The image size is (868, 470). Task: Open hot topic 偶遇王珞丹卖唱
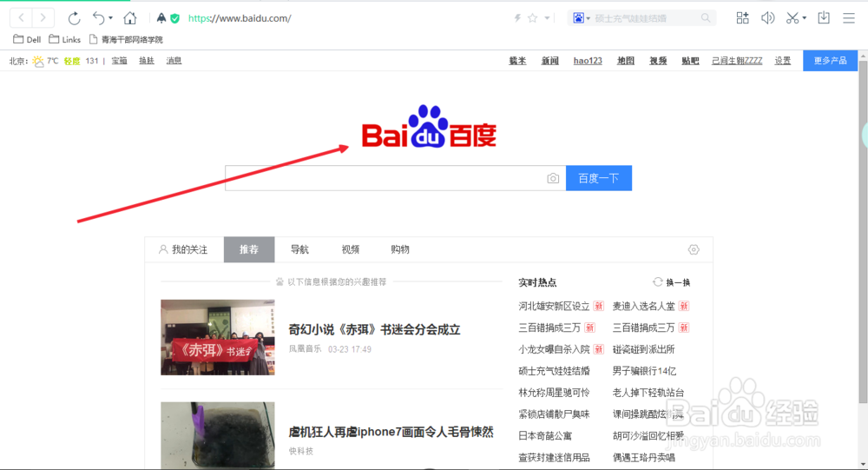(644, 457)
